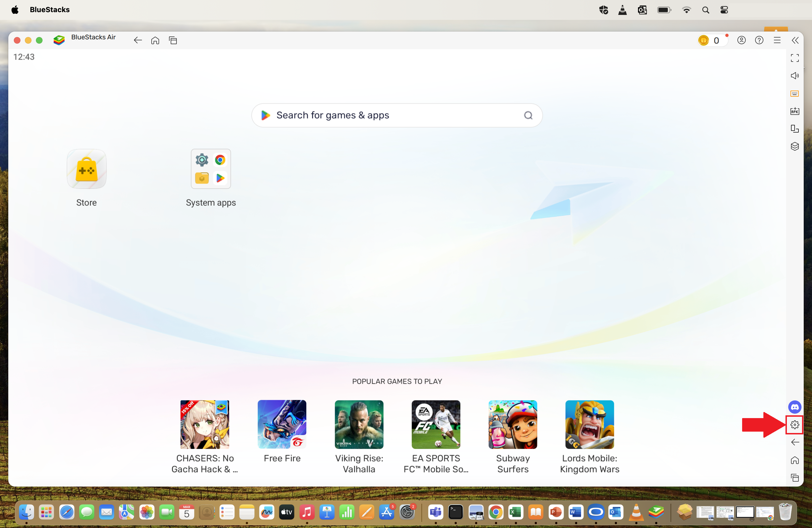Screen dimensions: 812x528
Task: Launch Subway Surfers from popular games
Action: tap(512, 424)
